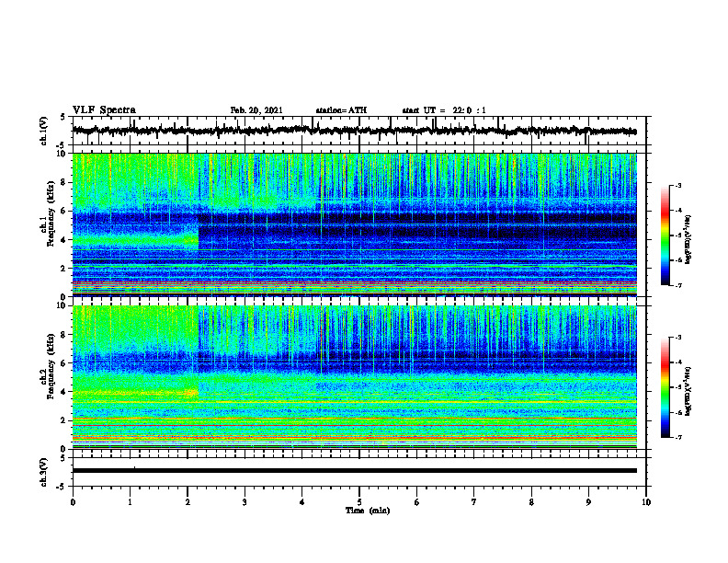Click time axis tick label "2" minutes
This screenshot has height=563, width=728.
188,502
